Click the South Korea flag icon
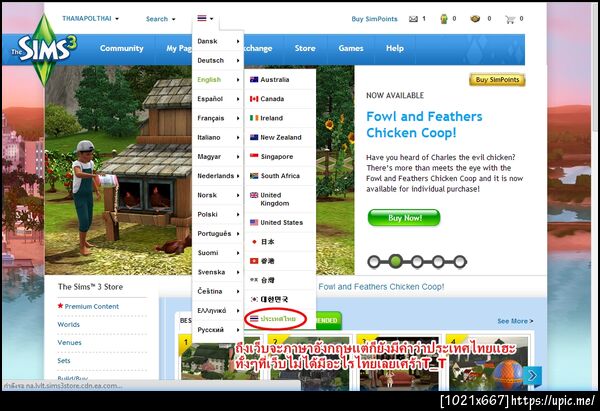The image size is (600, 411). point(254,299)
